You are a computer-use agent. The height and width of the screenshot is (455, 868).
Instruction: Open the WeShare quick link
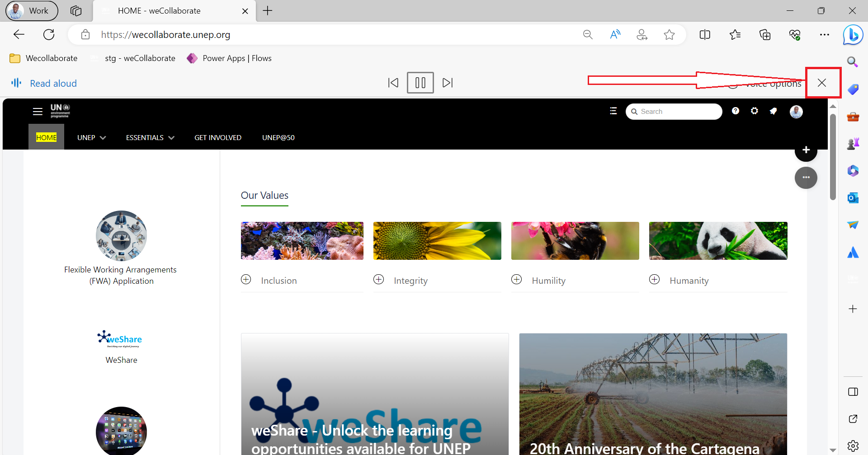click(121, 360)
